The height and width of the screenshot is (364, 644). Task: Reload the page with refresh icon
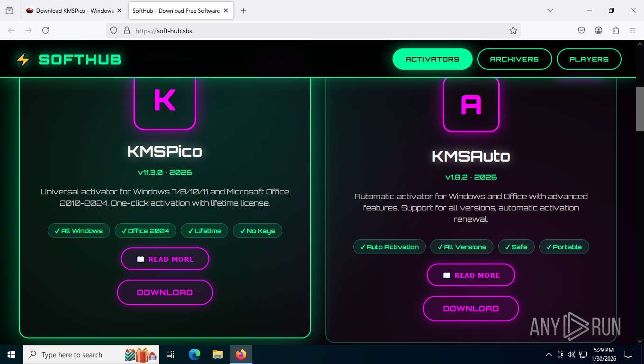(45, 30)
